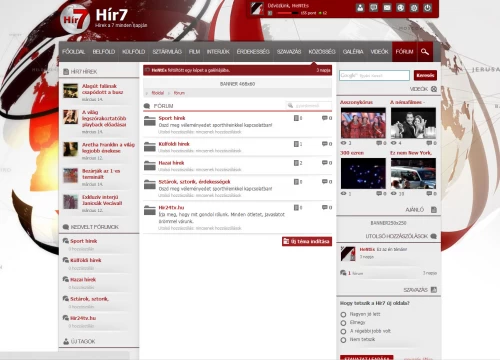Click Főoldal in the breadcrumb
The height and width of the screenshot is (360, 500).
coord(158,93)
